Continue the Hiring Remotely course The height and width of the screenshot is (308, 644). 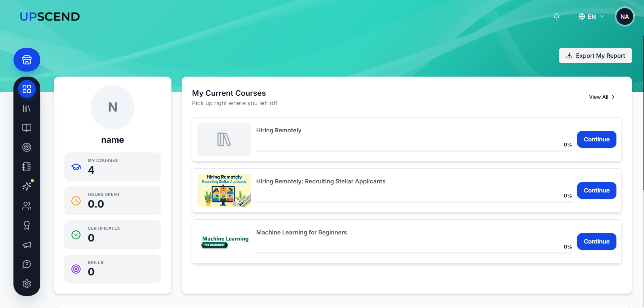coord(597,139)
